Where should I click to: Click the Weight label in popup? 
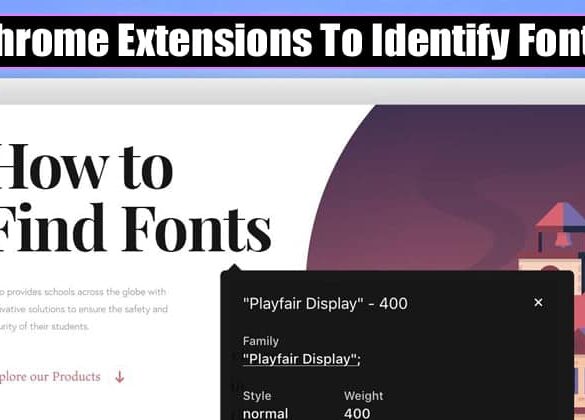[x=363, y=396]
